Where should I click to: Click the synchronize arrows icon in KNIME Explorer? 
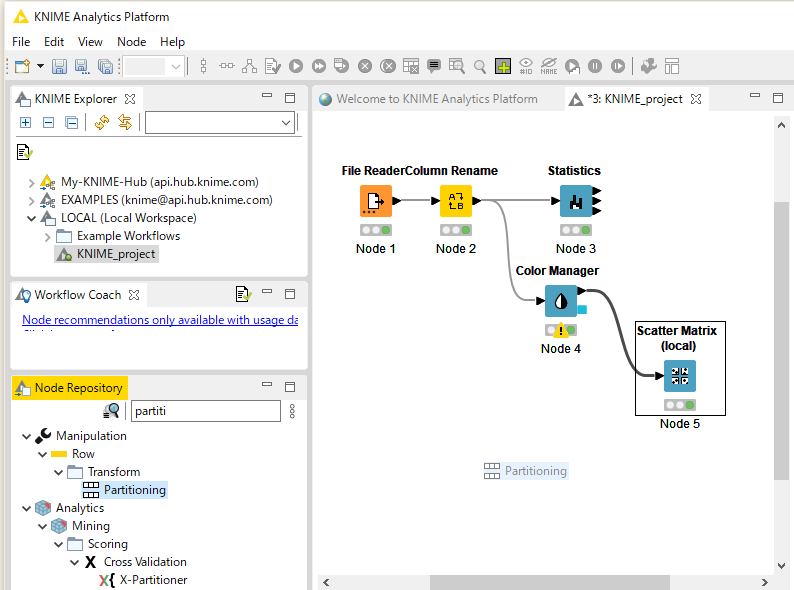(x=125, y=123)
